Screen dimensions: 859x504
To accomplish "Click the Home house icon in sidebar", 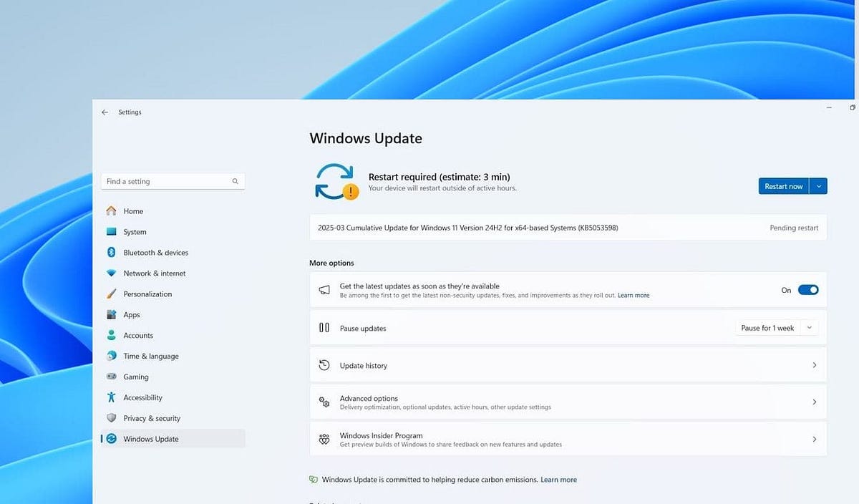I will tap(111, 211).
